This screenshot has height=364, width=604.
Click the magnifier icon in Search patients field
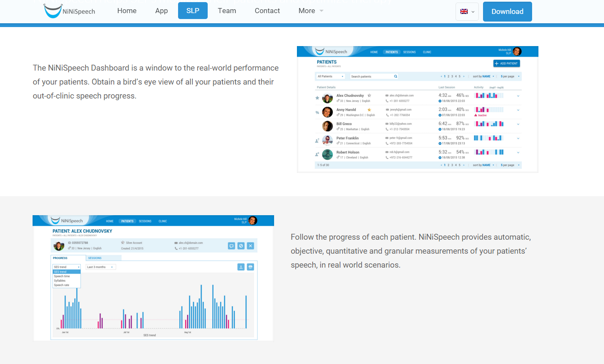click(x=395, y=77)
